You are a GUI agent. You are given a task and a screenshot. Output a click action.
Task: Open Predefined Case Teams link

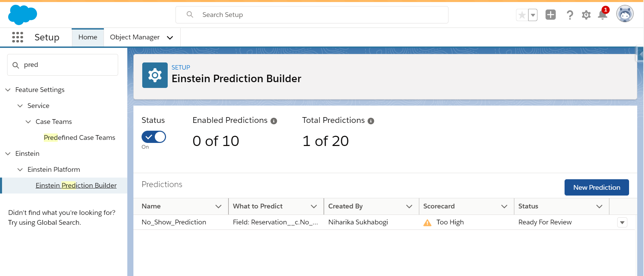tap(79, 138)
